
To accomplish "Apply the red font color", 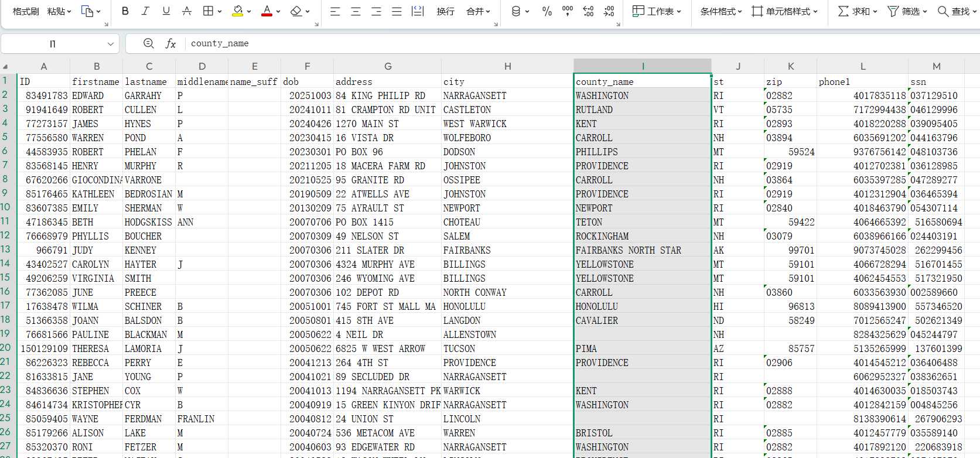I will point(267,11).
